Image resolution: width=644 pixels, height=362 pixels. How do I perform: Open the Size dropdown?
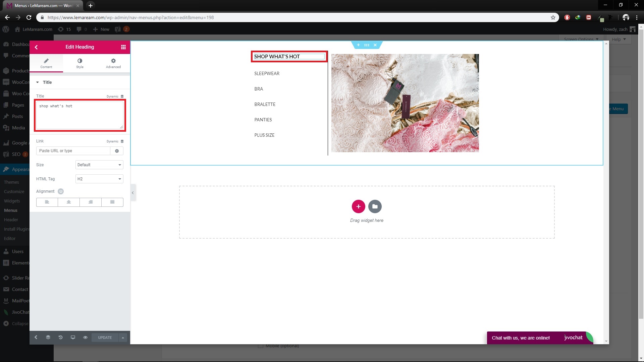[99, 165]
